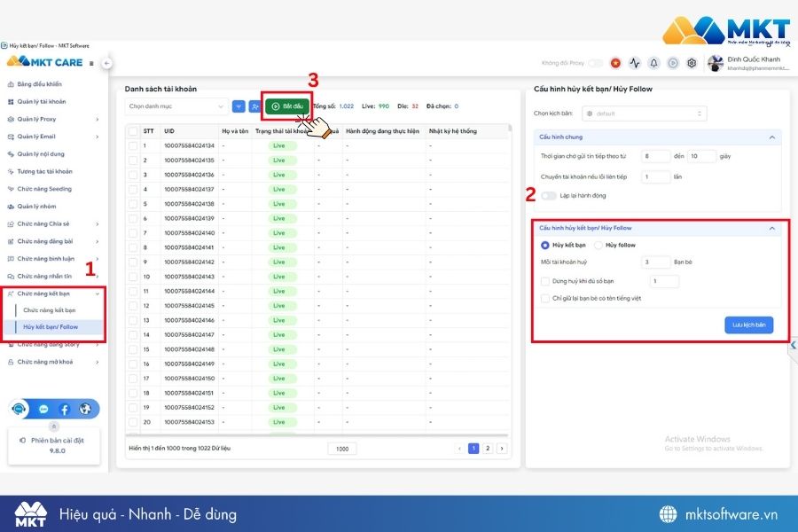The height and width of the screenshot is (532, 798).
Task: Click the Bảng điều khiển dashboard icon
Action: (11, 84)
